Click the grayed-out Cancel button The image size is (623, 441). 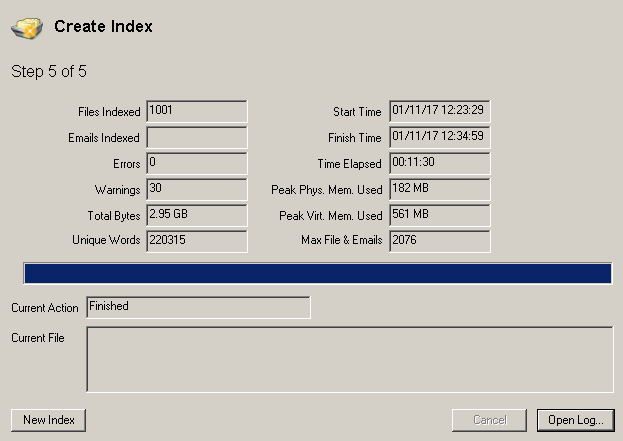point(489,420)
